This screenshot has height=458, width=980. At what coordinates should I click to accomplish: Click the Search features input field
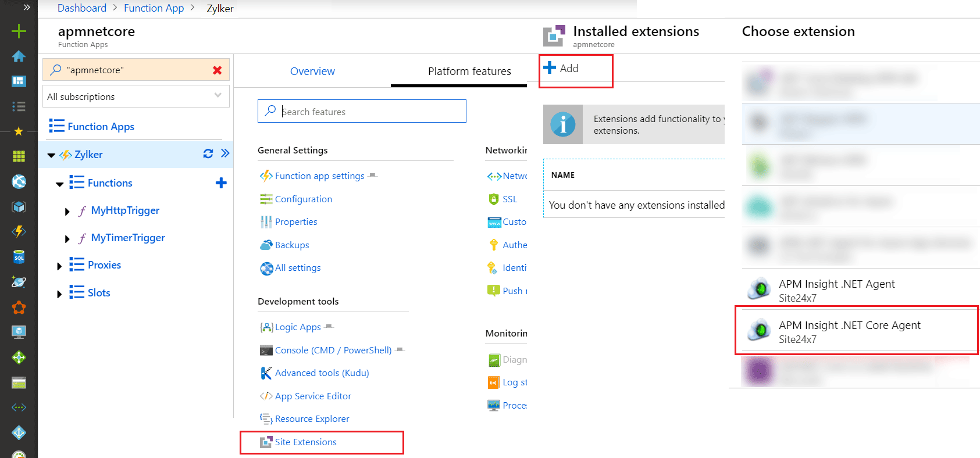click(x=362, y=112)
